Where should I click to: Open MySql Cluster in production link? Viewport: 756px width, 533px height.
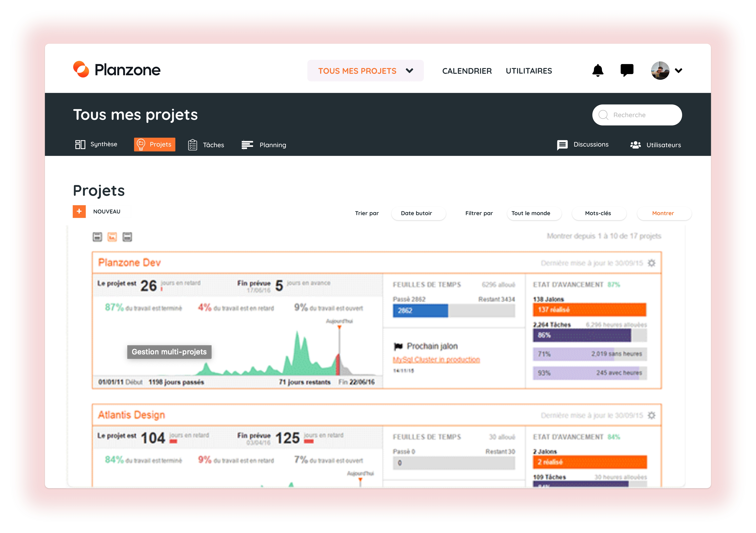point(436,360)
